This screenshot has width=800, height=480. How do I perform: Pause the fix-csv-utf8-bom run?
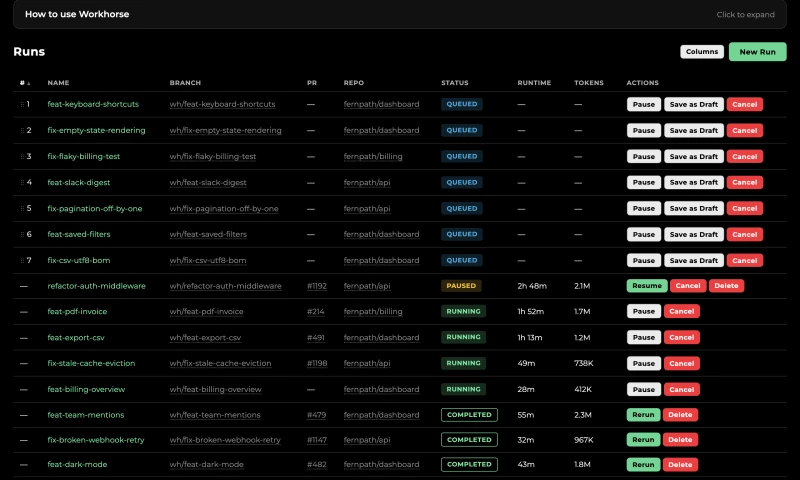pos(643,260)
